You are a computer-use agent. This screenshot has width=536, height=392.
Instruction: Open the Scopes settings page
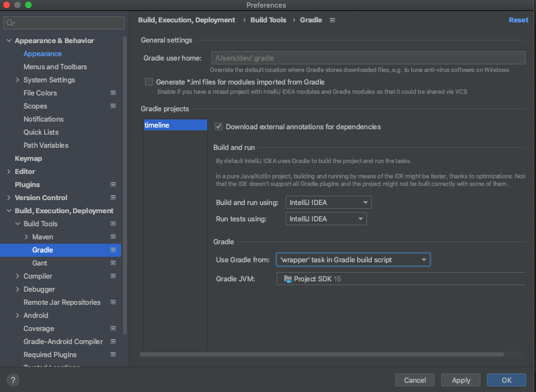pos(35,106)
